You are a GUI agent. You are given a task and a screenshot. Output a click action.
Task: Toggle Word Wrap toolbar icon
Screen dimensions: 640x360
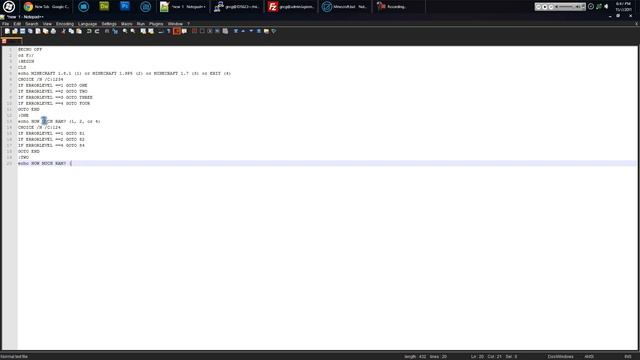[161, 31]
